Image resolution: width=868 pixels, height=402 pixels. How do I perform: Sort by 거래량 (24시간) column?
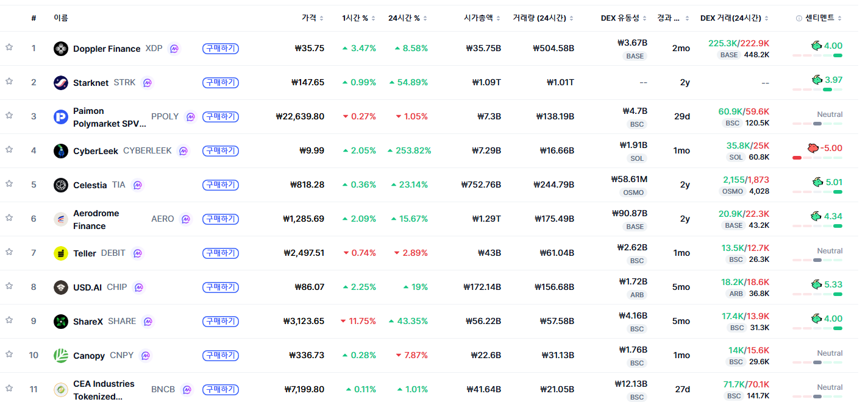coord(544,18)
